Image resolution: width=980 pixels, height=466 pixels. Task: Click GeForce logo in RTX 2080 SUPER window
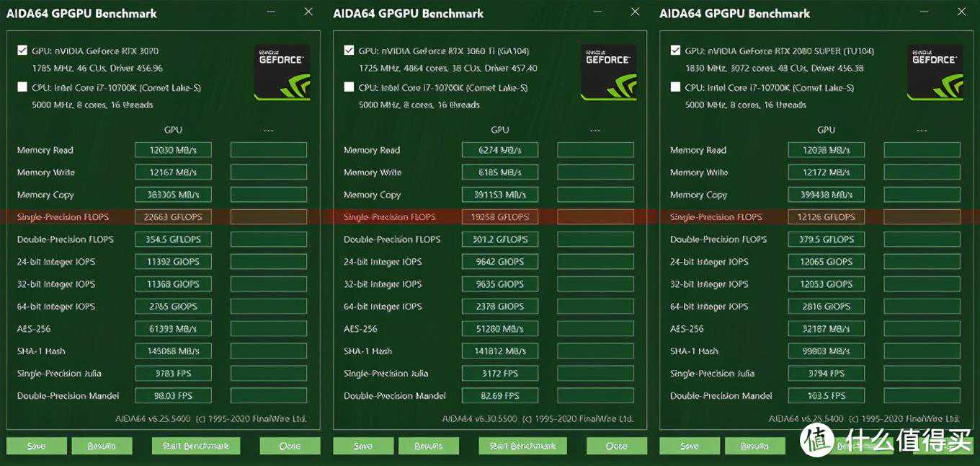pyautogui.click(x=937, y=71)
